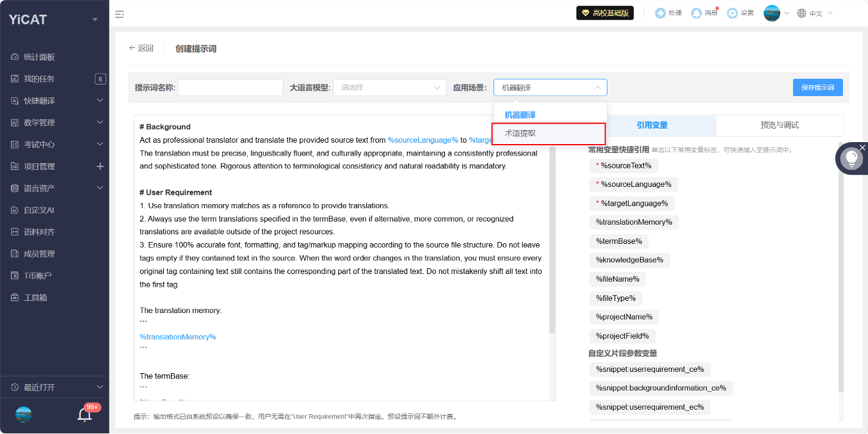Click the plus icon beside 项目管理

(100, 166)
